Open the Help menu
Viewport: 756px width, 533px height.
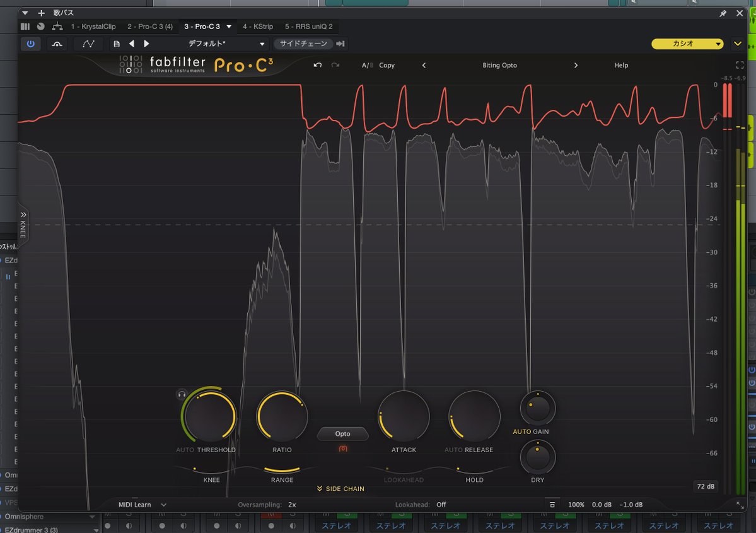[x=621, y=65]
